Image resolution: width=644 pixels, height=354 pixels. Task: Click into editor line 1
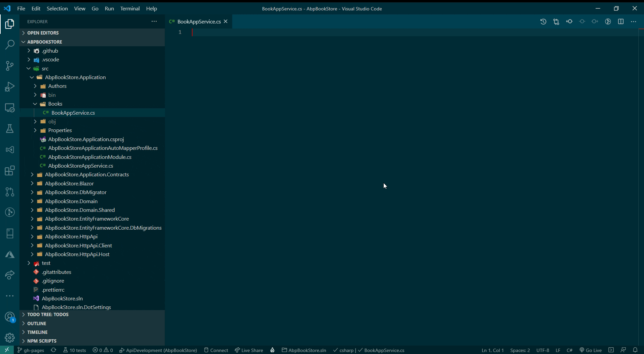pyautogui.click(x=414, y=33)
